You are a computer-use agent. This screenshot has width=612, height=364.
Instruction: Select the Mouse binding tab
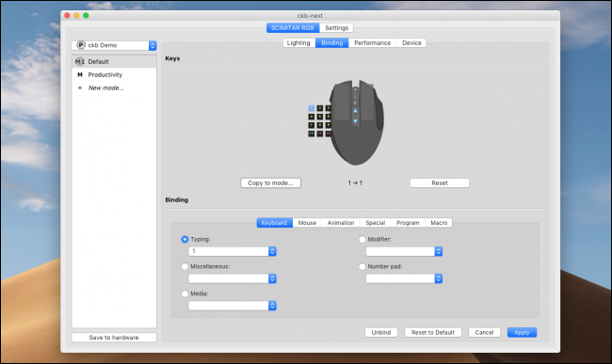(307, 223)
